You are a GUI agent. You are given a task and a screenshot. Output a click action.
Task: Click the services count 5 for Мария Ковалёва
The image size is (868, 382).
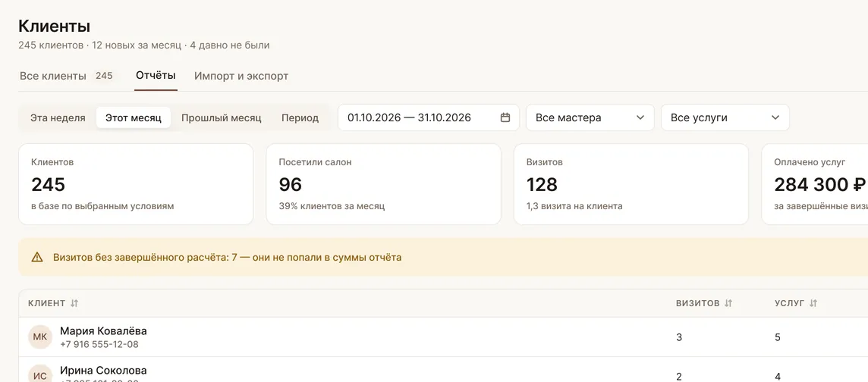778,337
